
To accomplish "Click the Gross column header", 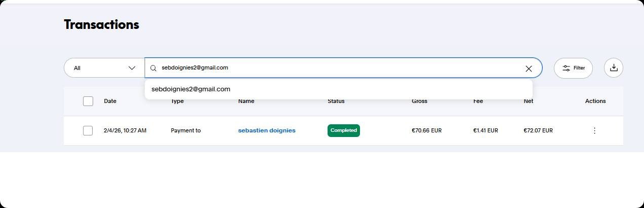I will coord(420,101).
